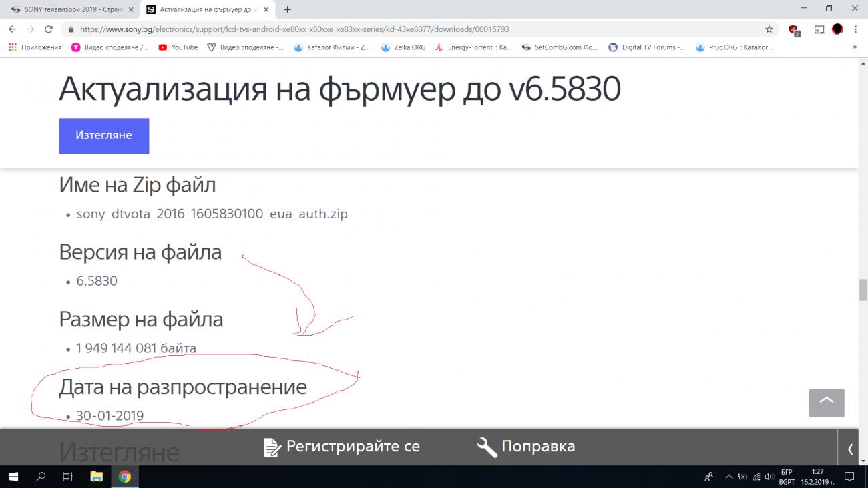This screenshot has width=868, height=488.
Task: Click the scrollbar down arrow
Action: click(863, 461)
